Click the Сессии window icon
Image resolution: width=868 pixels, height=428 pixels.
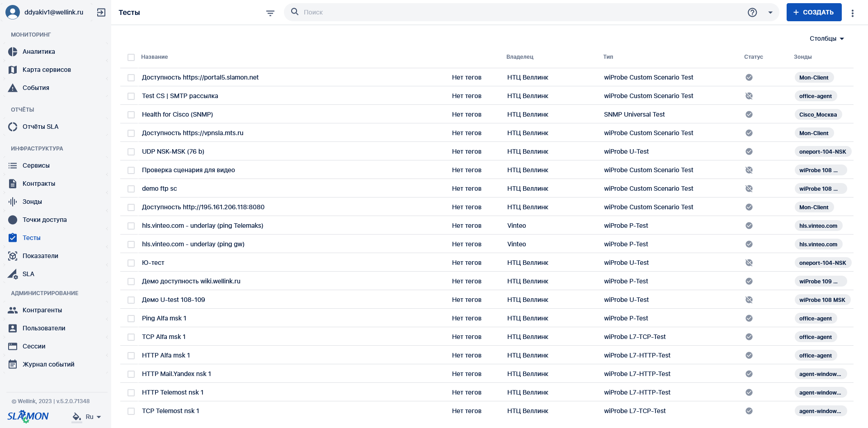[13, 346]
